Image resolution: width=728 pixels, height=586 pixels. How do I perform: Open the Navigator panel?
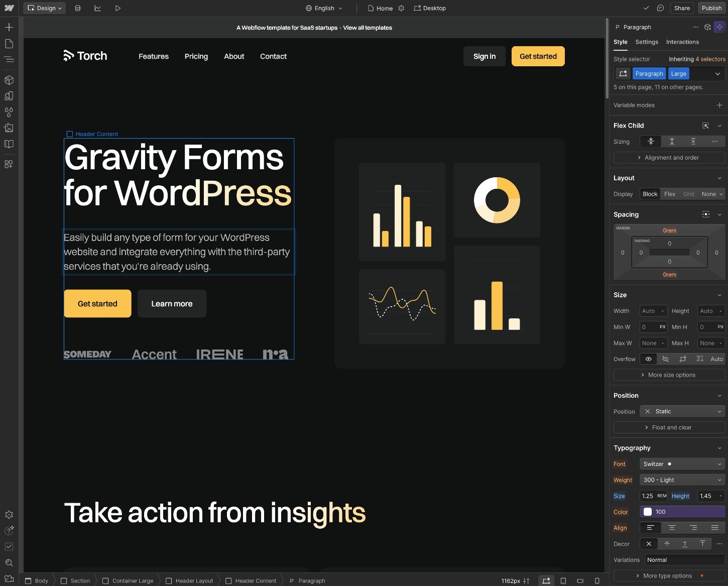click(x=9, y=59)
